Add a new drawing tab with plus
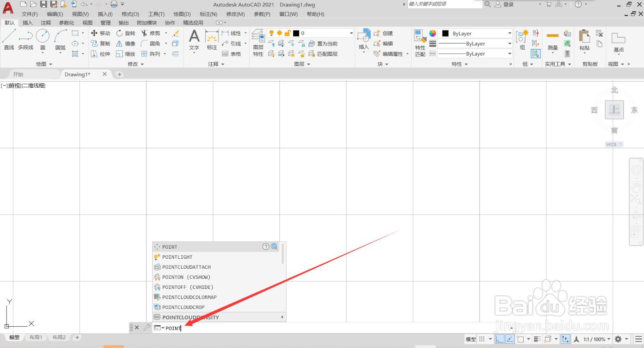 [120, 74]
